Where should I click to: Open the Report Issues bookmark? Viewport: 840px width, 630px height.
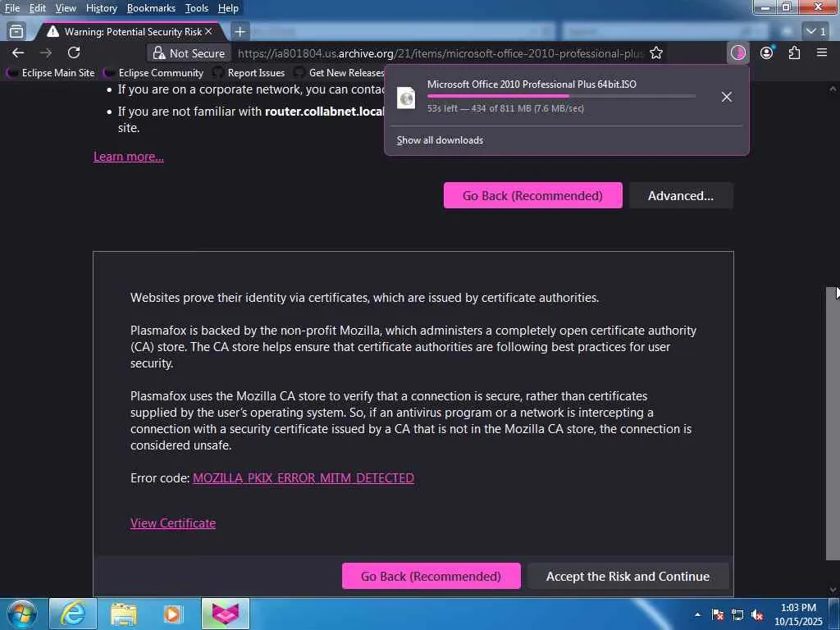pyautogui.click(x=249, y=72)
